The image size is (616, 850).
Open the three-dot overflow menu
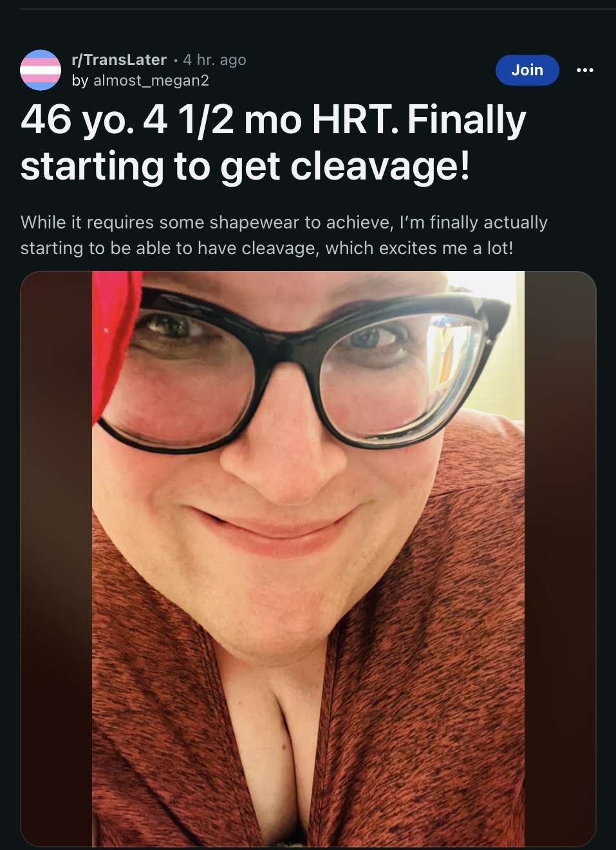(584, 70)
